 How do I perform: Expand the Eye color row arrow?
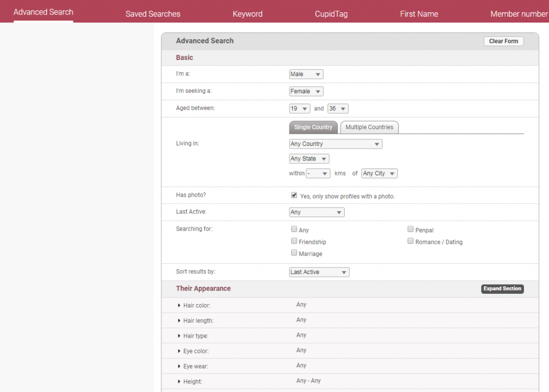coord(179,351)
